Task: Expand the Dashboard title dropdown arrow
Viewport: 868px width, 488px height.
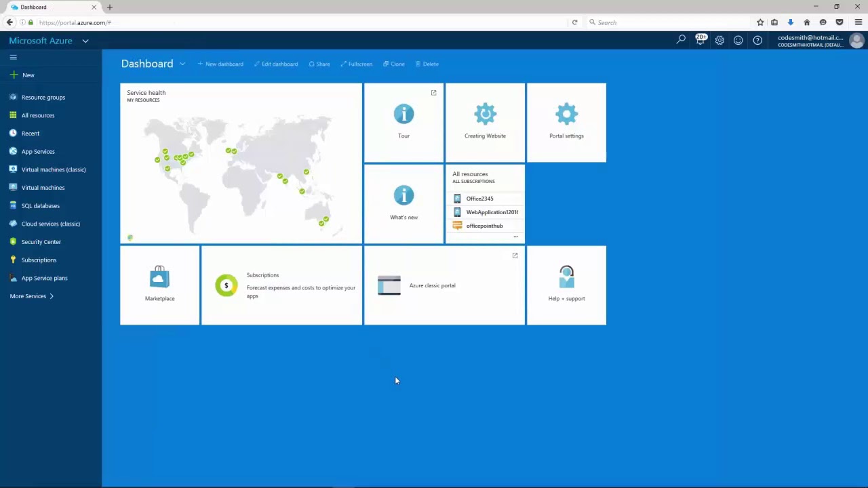Action: (182, 64)
